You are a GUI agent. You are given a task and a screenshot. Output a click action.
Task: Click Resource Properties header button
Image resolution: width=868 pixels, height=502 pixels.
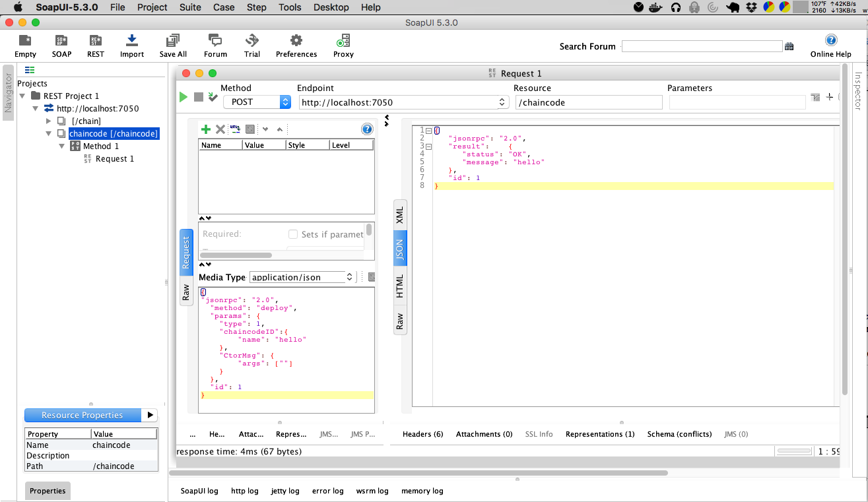click(83, 415)
